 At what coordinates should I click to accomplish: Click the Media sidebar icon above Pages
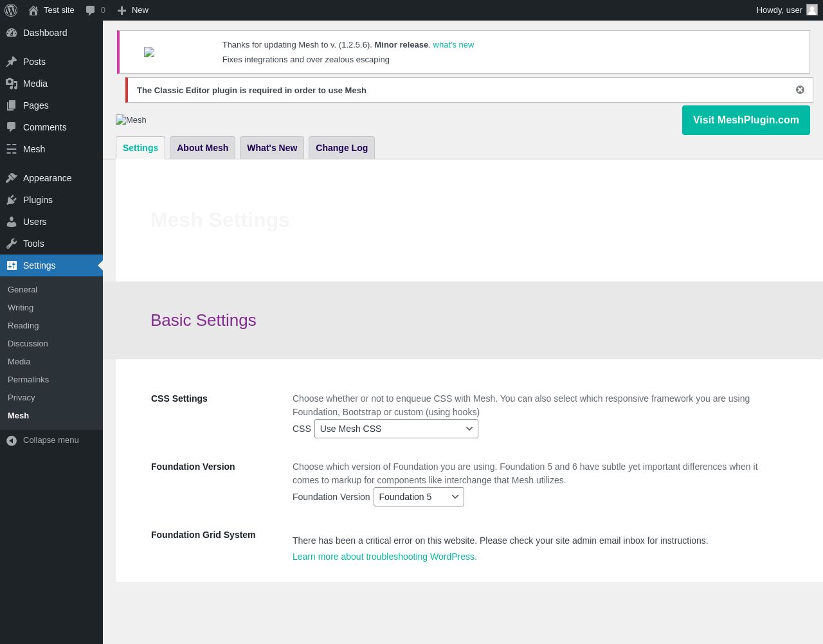point(12,84)
